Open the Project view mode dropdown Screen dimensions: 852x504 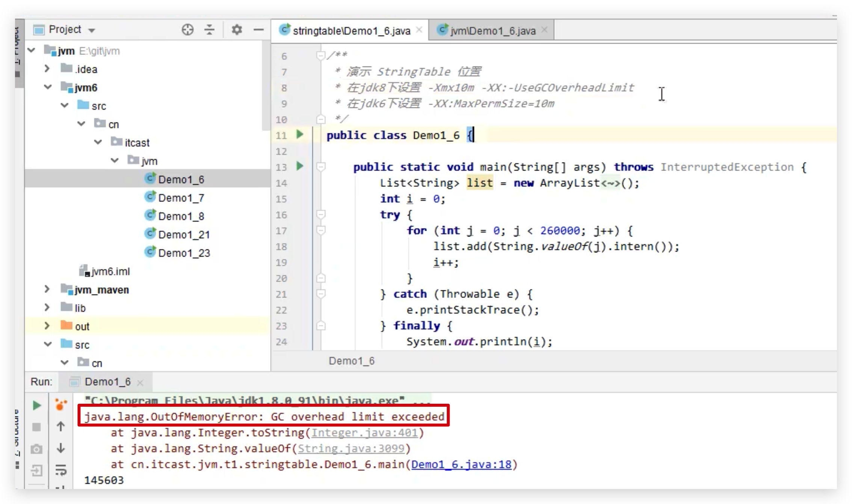pyautogui.click(x=91, y=29)
